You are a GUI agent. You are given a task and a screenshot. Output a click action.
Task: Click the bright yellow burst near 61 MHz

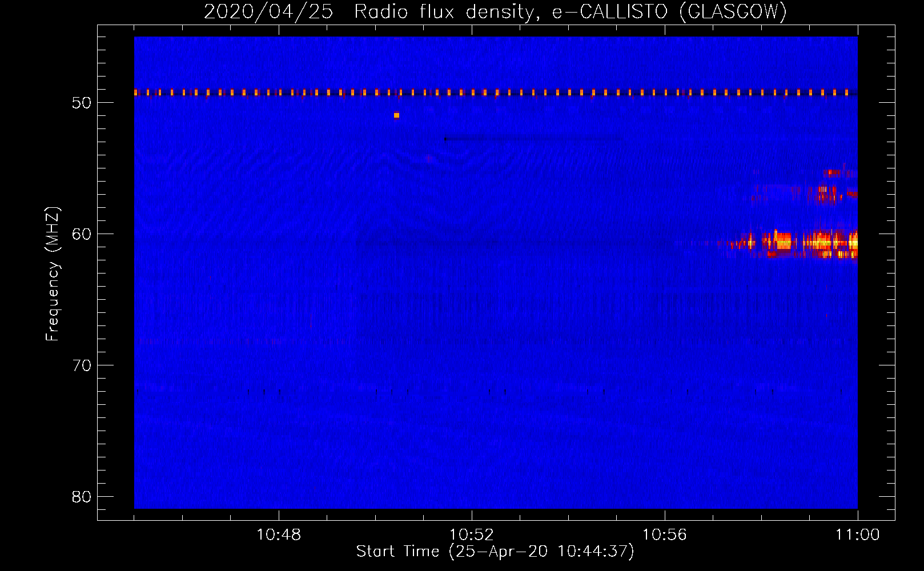point(794,244)
